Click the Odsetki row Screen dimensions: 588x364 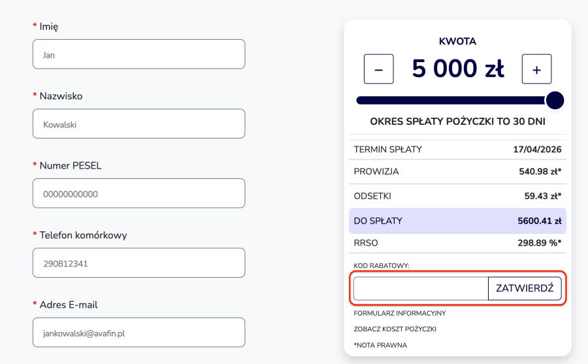click(x=457, y=196)
